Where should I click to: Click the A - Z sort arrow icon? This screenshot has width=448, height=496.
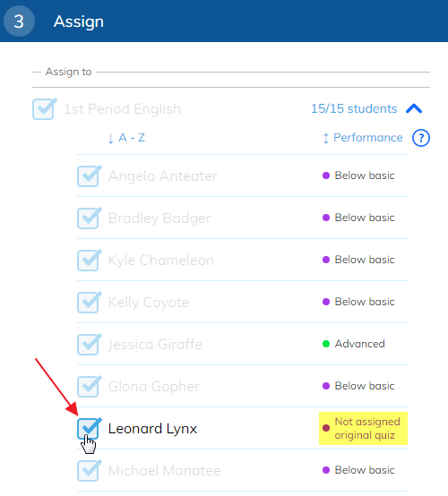pyautogui.click(x=110, y=138)
